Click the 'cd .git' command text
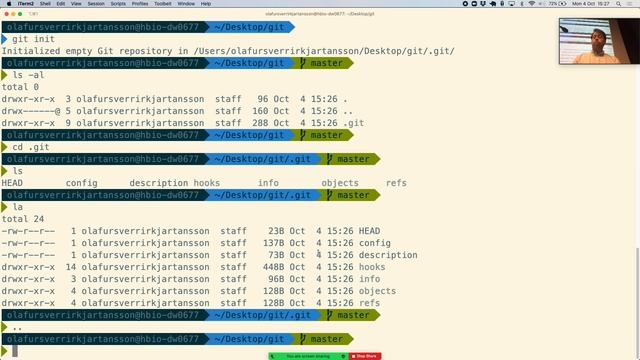 tap(31, 147)
